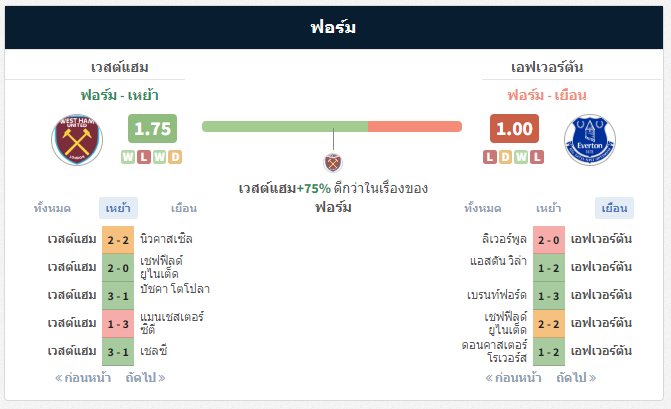This screenshot has width=671, height=409.
Task: Click small West Ham crest under form bar
Action: (x=333, y=163)
